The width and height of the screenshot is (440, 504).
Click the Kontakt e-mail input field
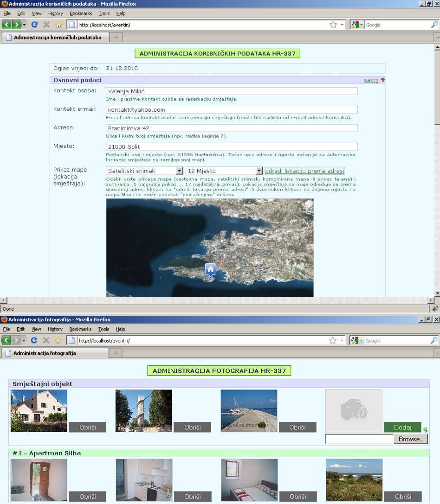[232, 110]
